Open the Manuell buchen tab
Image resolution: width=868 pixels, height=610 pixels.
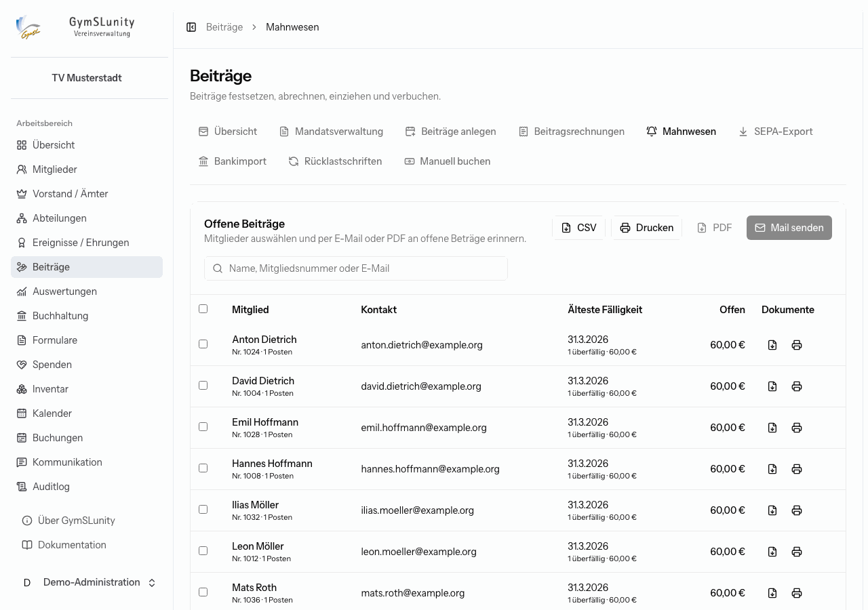pos(447,161)
